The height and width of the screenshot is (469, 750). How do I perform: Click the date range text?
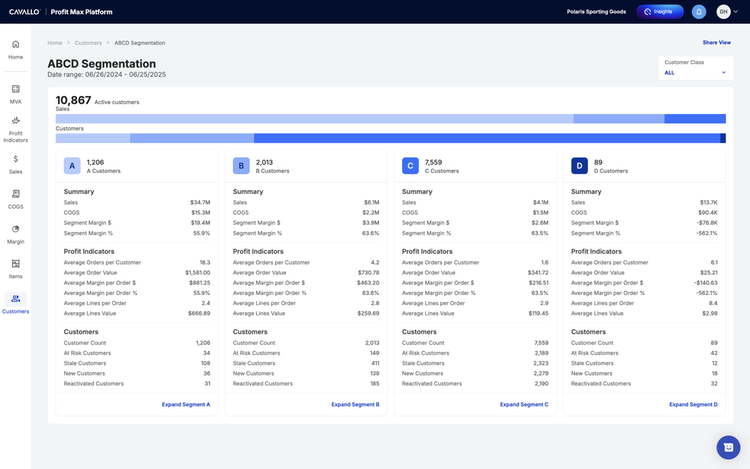coord(107,75)
